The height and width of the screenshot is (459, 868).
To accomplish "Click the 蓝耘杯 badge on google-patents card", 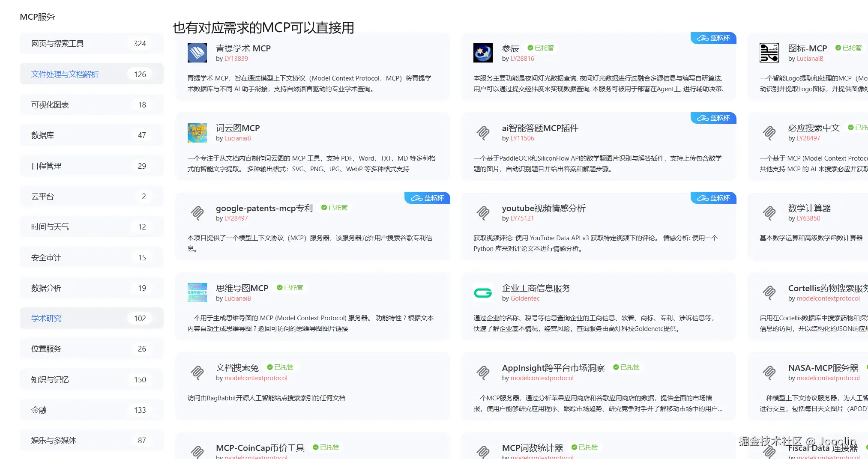I will [x=427, y=198].
